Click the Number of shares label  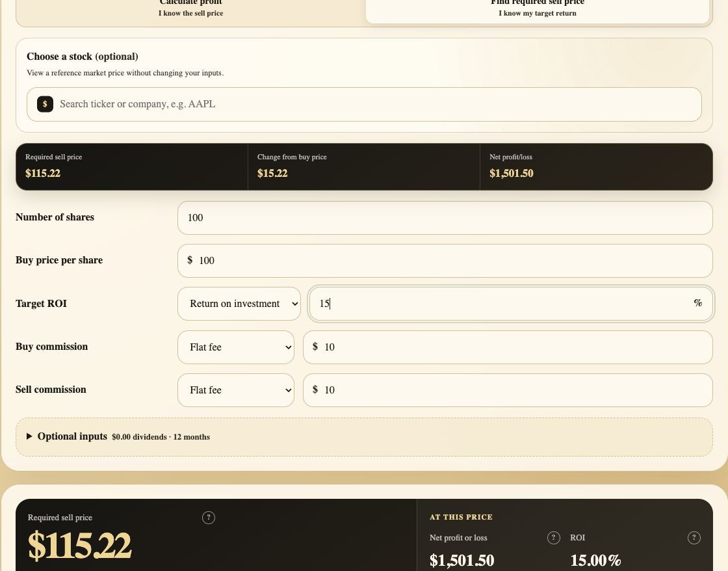tap(55, 217)
